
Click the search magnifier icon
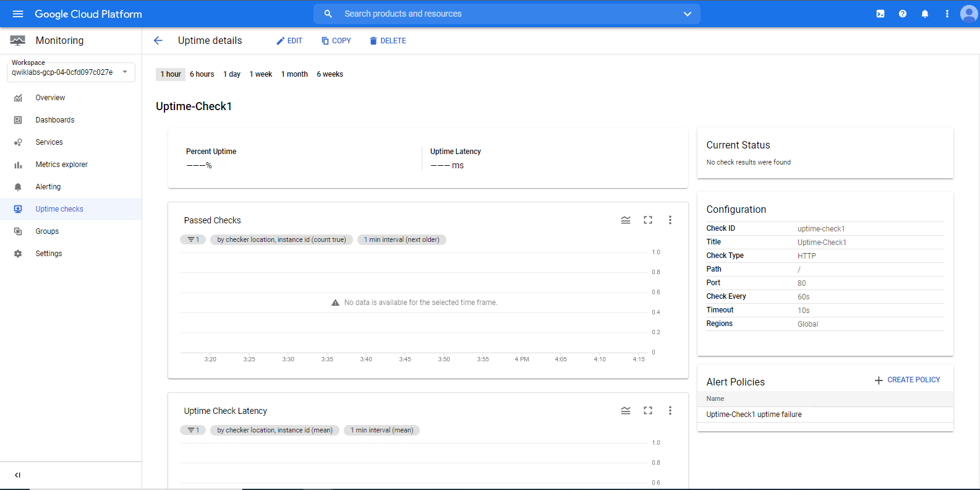pyautogui.click(x=328, y=14)
